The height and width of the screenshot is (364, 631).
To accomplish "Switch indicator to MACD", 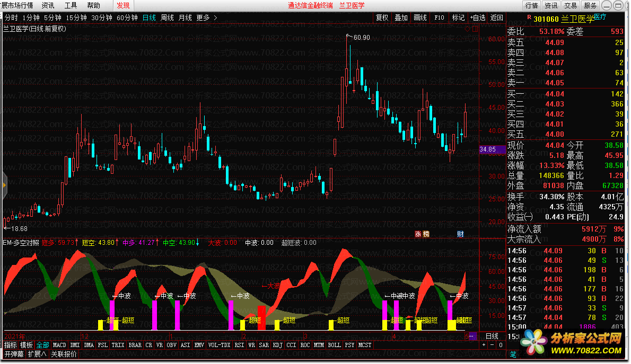I will click(59, 345).
